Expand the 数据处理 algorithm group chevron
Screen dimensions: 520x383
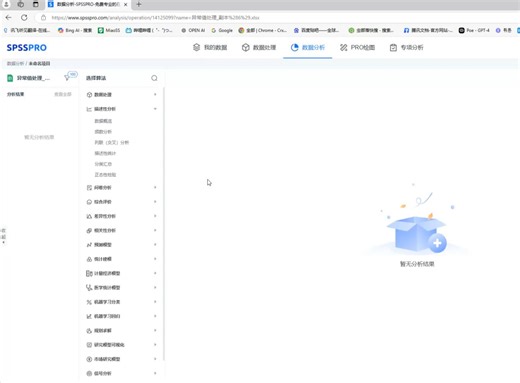click(155, 95)
